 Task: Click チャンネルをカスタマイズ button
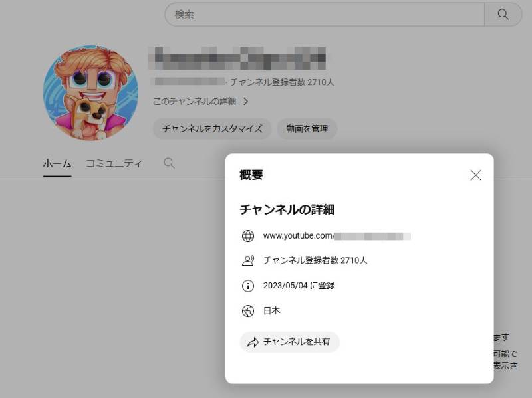tap(212, 128)
